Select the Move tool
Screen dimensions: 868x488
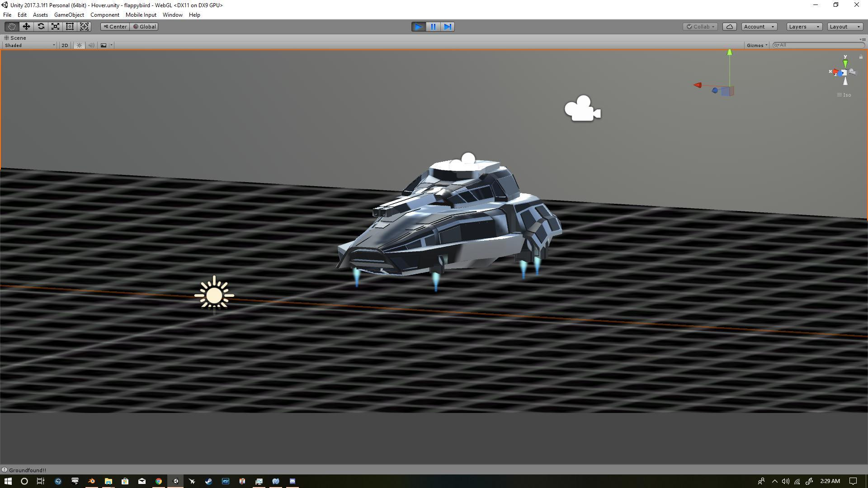click(x=26, y=27)
